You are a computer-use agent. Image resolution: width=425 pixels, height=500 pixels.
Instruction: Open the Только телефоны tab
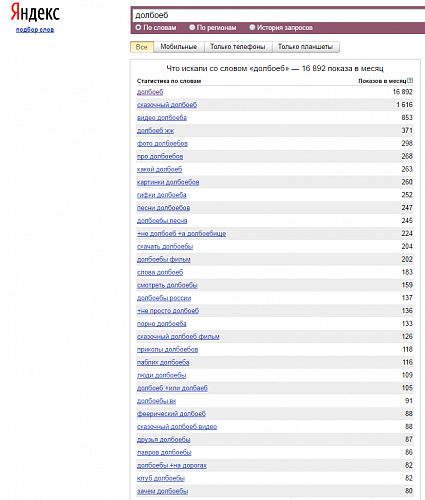point(238,47)
